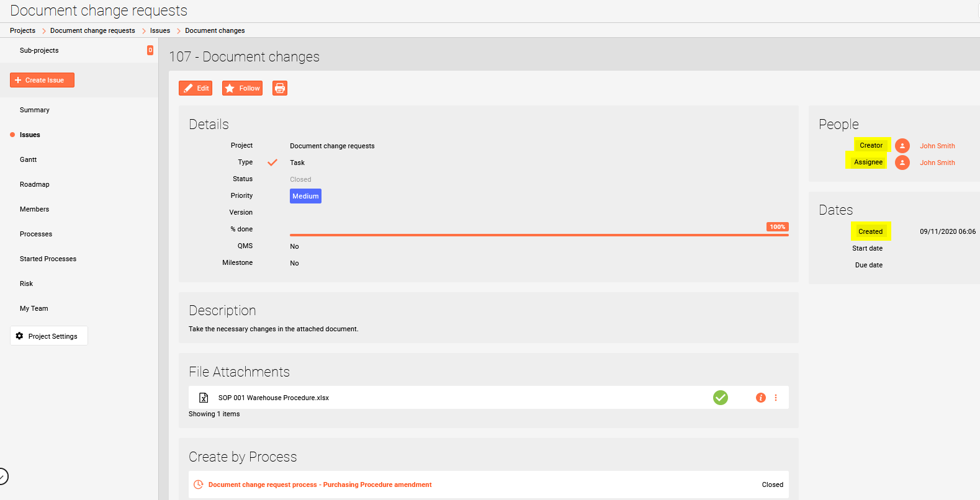The width and height of the screenshot is (980, 500).
Task: Click the print icon button
Action: (x=280, y=88)
